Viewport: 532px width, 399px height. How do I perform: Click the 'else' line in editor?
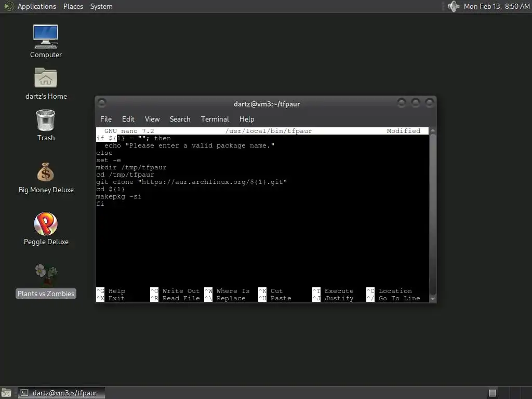point(104,153)
